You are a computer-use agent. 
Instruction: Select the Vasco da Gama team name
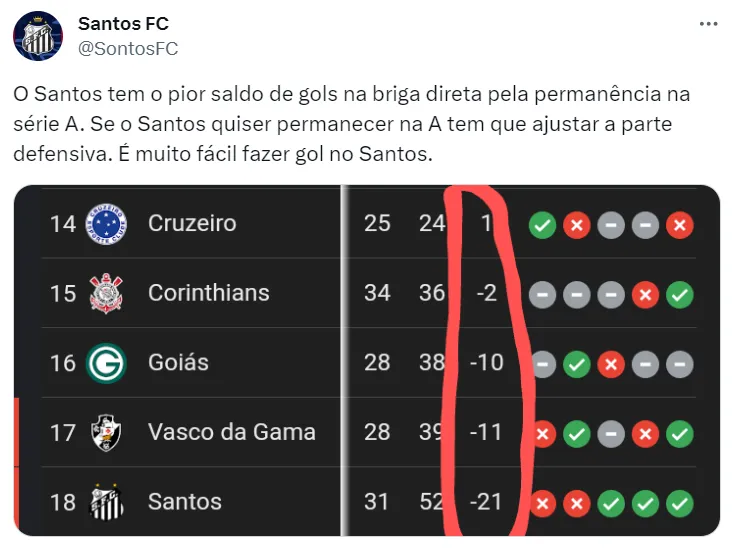231,432
